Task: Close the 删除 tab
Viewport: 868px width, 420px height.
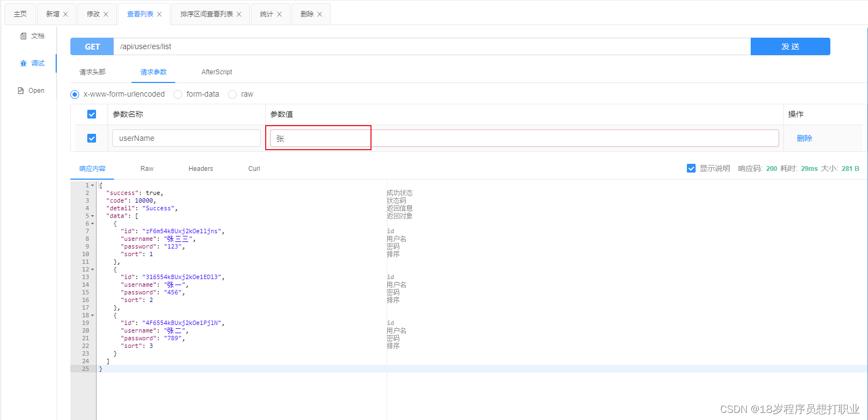Action: click(320, 14)
